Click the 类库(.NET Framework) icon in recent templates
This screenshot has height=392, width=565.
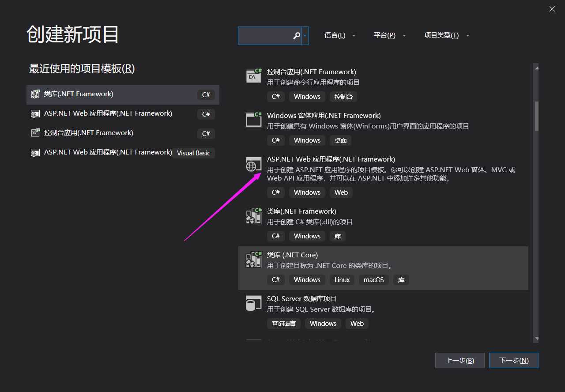pyautogui.click(x=35, y=94)
